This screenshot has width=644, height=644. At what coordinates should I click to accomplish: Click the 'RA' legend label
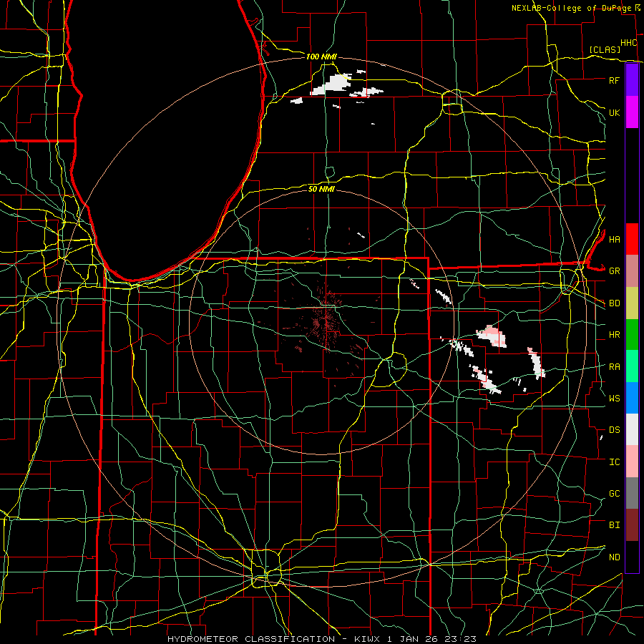pos(614,367)
